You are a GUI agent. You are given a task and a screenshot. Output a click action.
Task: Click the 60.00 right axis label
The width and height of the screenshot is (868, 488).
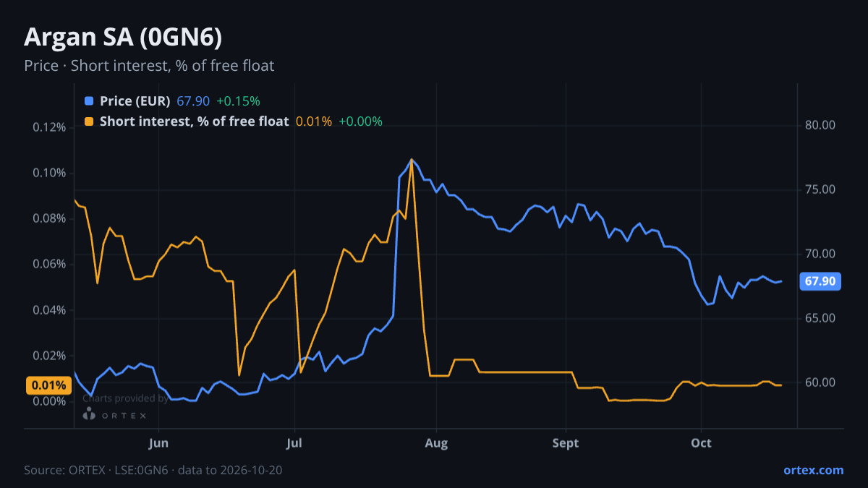(x=820, y=382)
